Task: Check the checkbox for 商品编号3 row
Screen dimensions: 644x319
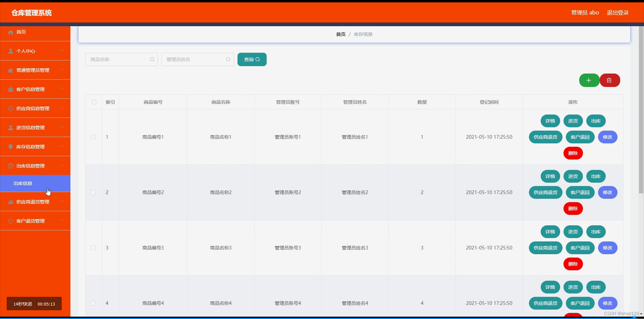Action: click(x=93, y=248)
